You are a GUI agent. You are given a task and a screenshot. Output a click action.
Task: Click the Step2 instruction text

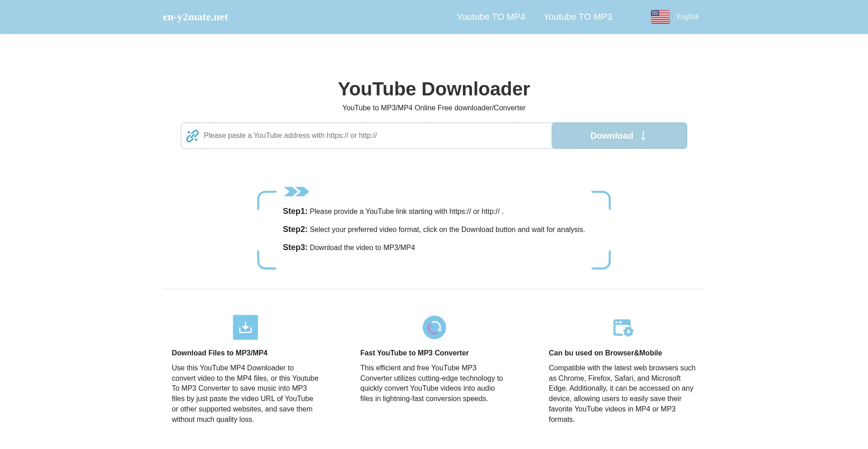[x=434, y=229]
